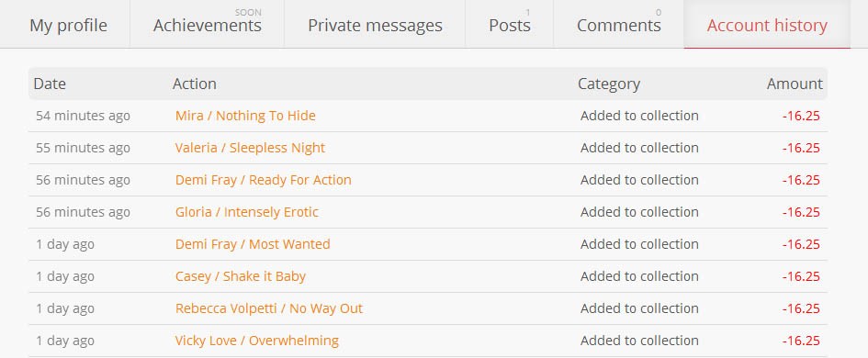Image resolution: width=868 pixels, height=358 pixels.
Task: Click the Action column header
Action: click(195, 84)
